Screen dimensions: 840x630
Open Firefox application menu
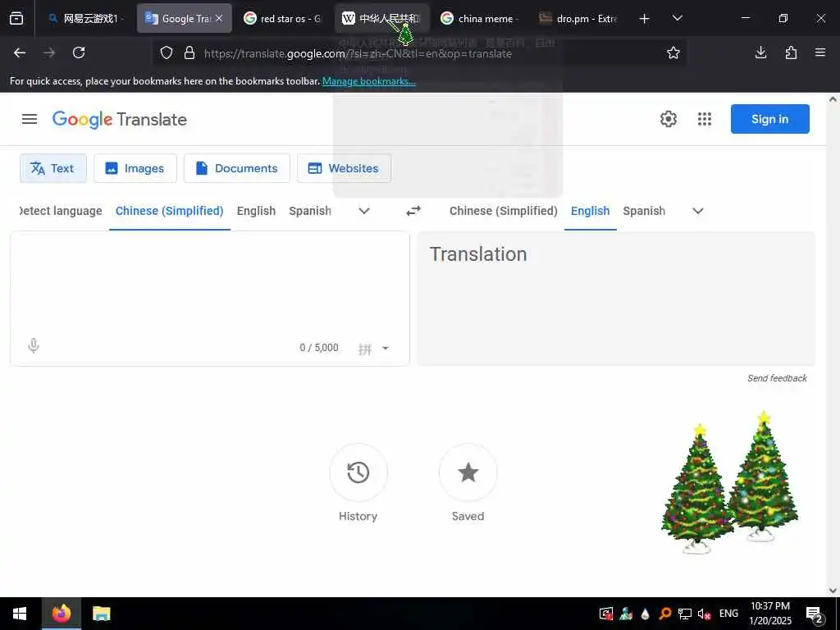819,52
